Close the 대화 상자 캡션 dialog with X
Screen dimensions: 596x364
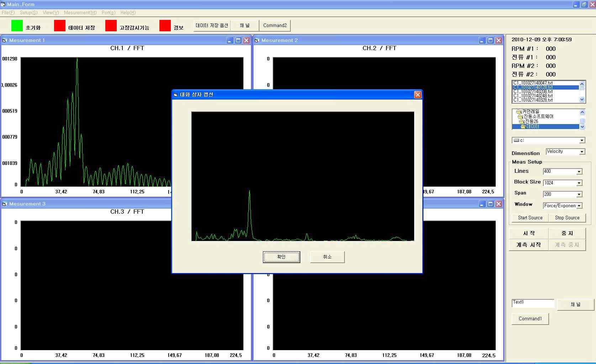pos(418,95)
